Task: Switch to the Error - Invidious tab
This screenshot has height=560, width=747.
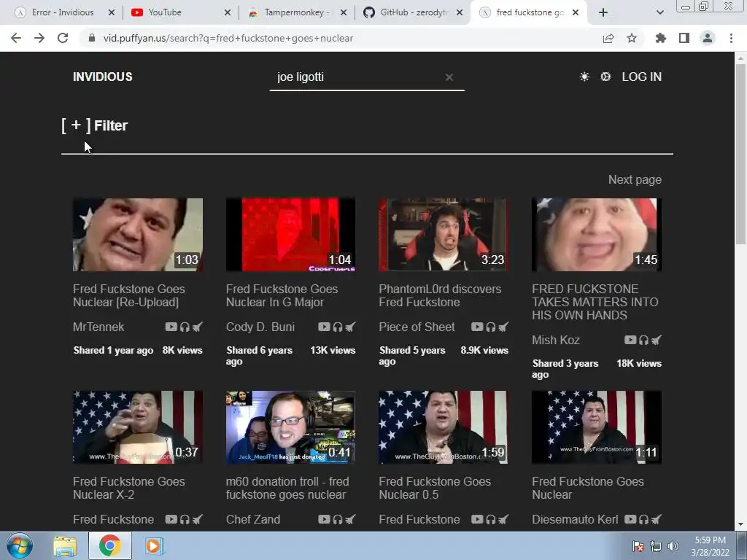Action: point(63,12)
